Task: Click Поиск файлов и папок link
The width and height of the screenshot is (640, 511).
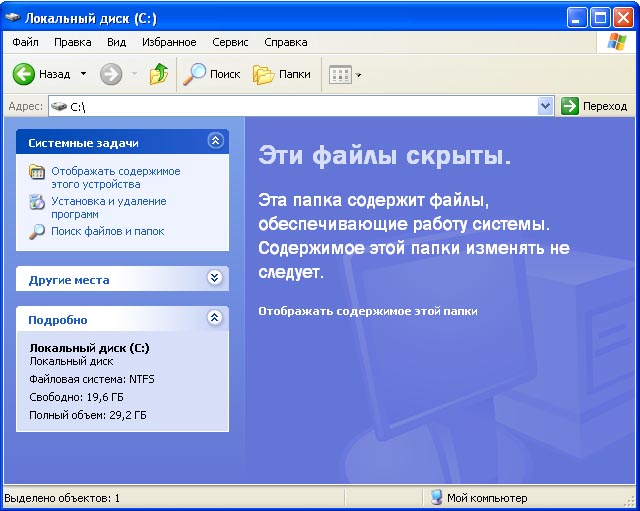Action: click(x=107, y=231)
